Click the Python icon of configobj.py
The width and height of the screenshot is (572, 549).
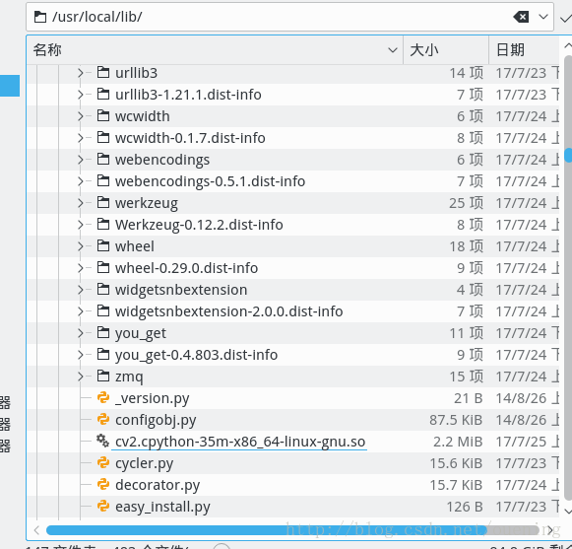coord(103,419)
